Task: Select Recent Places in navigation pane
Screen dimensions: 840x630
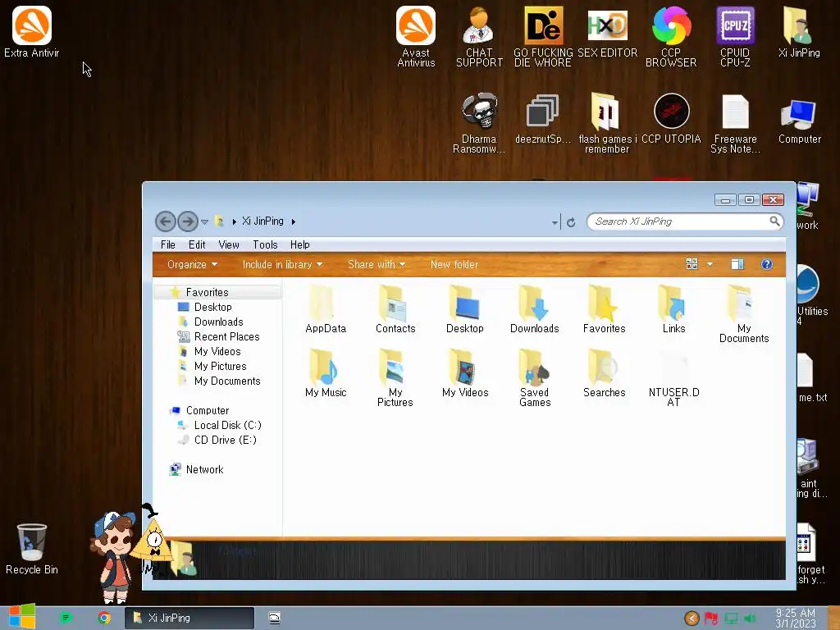Action: tap(226, 336)
